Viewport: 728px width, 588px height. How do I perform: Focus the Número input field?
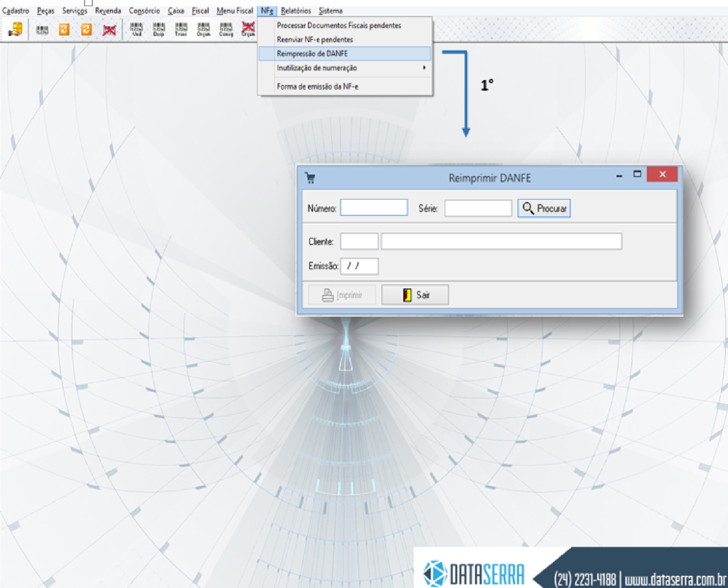point(374,208)
